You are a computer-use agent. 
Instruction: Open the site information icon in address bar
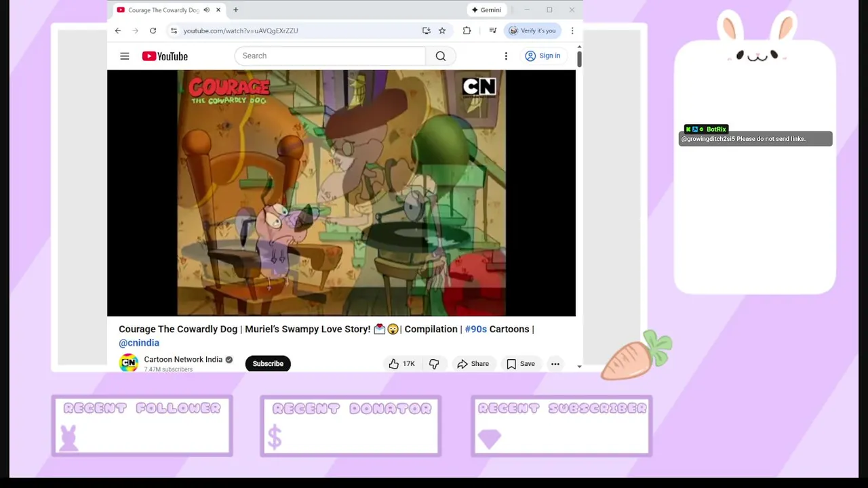click(x=174, y=30)
